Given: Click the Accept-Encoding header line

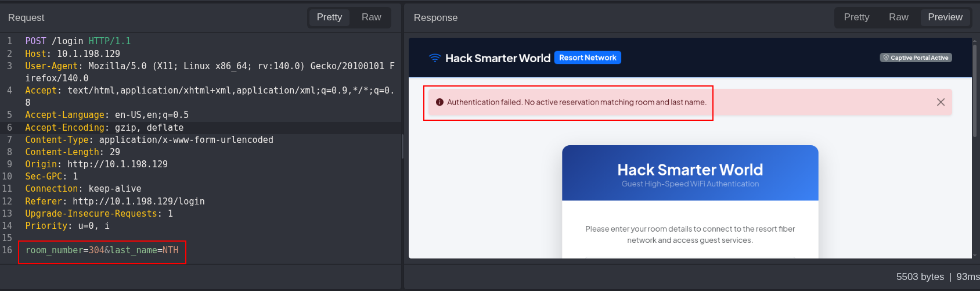Looking at the screenshot, I should (x=105, y=128).
